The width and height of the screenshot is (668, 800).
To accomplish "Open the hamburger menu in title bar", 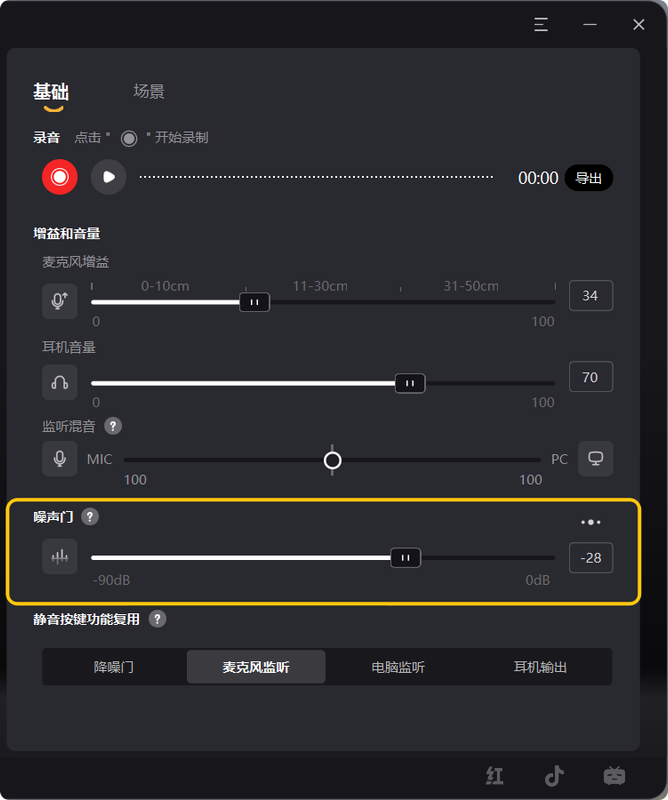I will pyautogui.click(x=541, y=24).
